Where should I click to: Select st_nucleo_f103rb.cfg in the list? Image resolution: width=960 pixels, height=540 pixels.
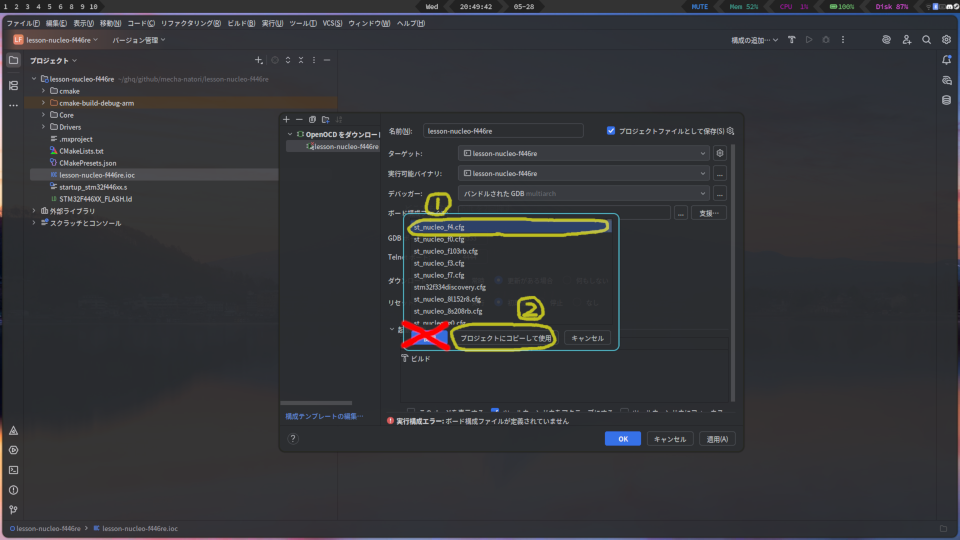tap(509, 251)
